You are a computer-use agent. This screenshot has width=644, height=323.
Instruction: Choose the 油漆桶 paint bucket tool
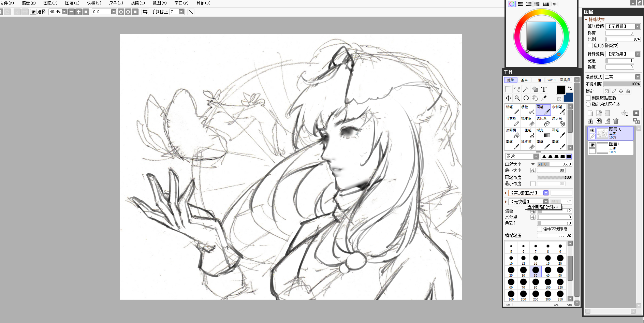pos(512,133)
